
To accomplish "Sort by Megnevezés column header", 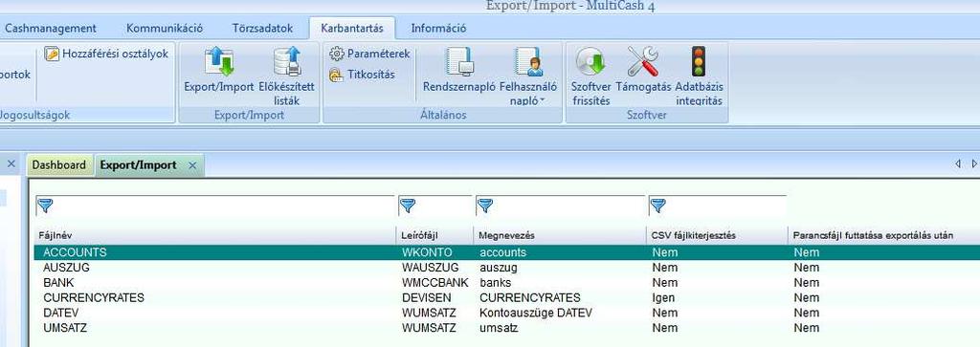I will pyautogui.click(x=560, y=236).
